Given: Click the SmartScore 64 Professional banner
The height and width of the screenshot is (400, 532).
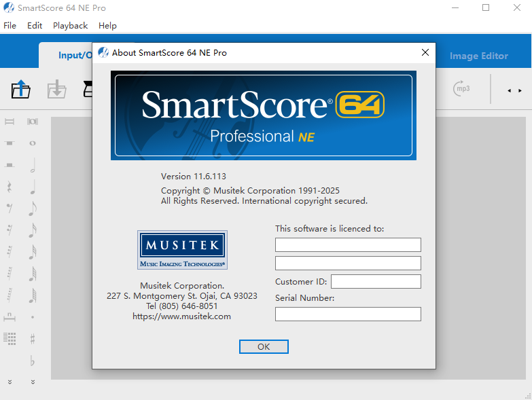Looking at the screenshot, I should (264, 115).
